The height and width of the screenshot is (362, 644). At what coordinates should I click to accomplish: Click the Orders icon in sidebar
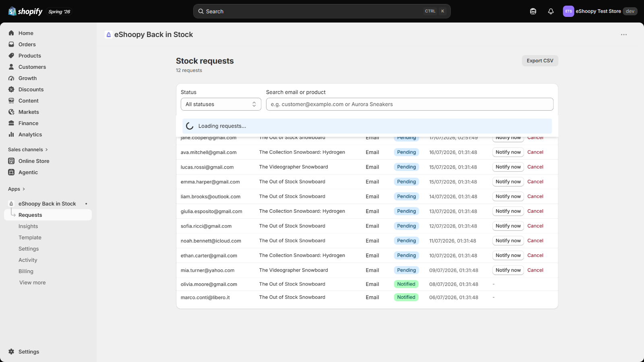tap(11, 44)
